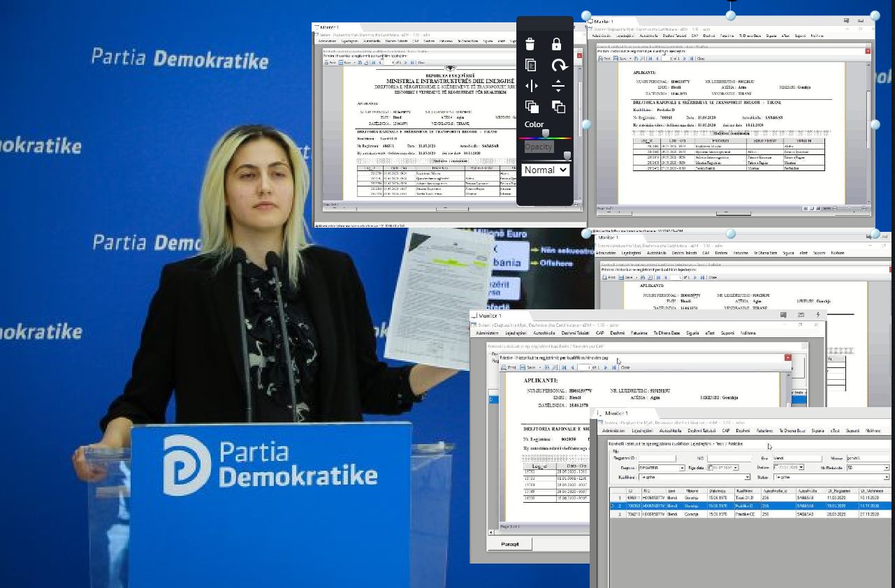Viewport: 895px width, 588px height.
Task: Go to last page in rinovim cap preview
Action: (613, 367)
